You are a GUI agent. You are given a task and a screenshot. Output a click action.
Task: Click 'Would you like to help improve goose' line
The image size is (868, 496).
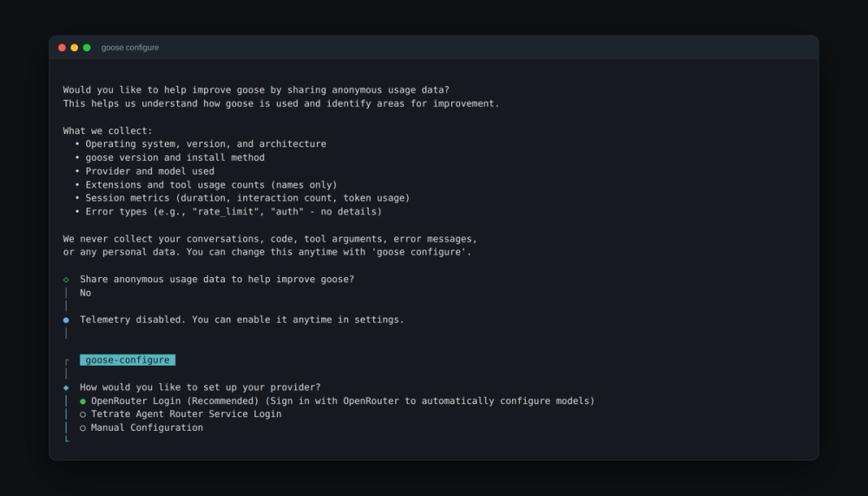click(256, 89)
